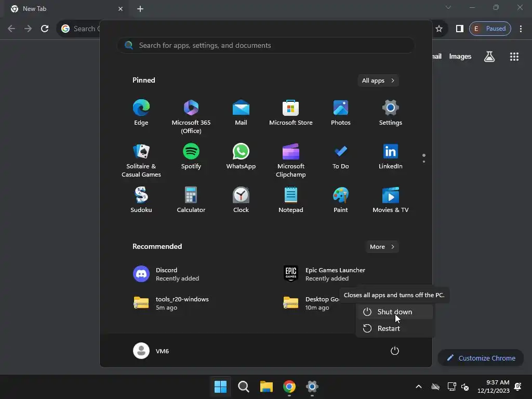Bookmark this tab with the star
This screenshot has width=532, height=399.
click(x=438, y=29)
